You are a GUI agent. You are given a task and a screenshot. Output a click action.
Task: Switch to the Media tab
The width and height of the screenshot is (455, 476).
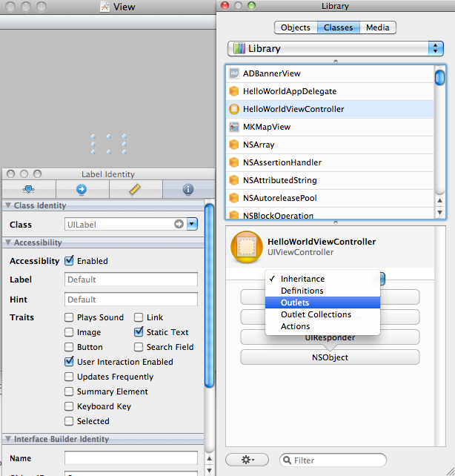pyautogui.click(x=378, y=27)
